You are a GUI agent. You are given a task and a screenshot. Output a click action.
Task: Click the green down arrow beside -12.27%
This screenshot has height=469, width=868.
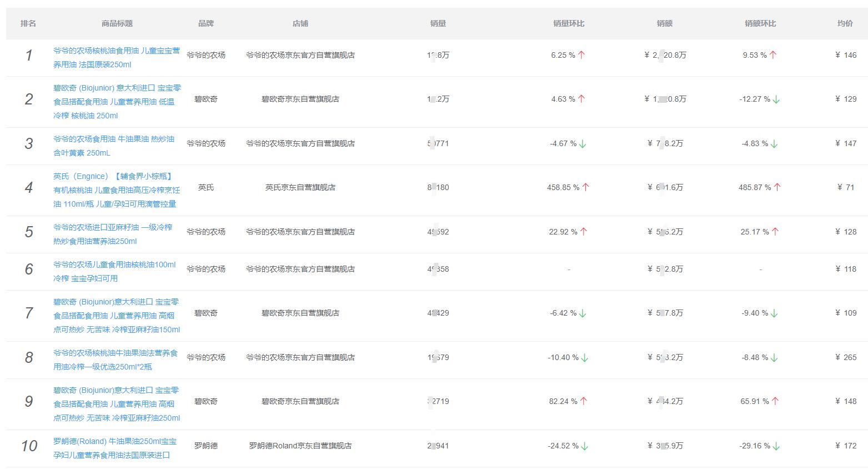[777, 99]
